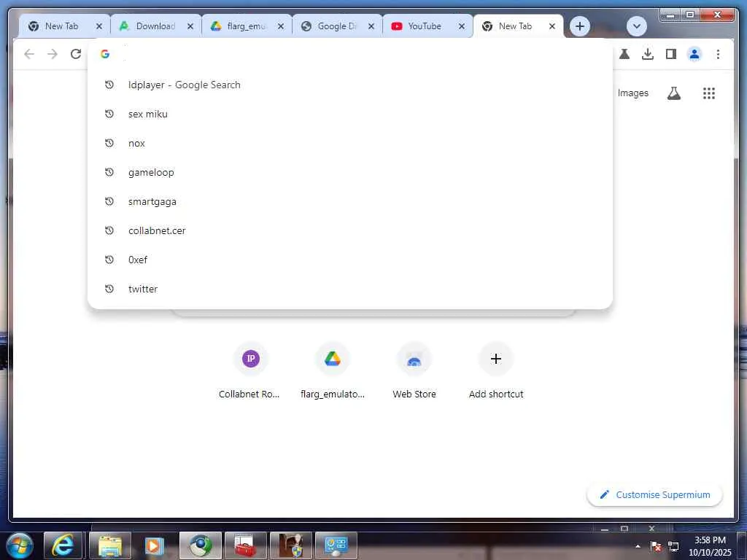Launch Internet Explorer from taskbar
747x560 pixels.
click(63, 545)
